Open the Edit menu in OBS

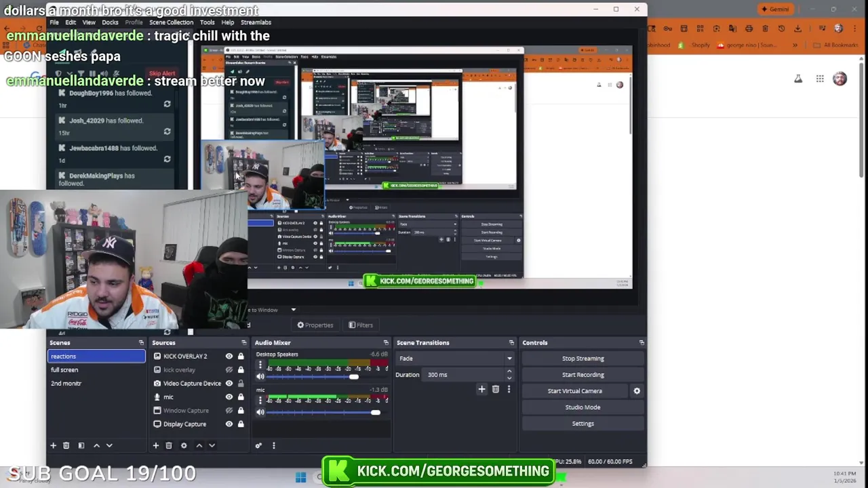[x=71, y=22]
